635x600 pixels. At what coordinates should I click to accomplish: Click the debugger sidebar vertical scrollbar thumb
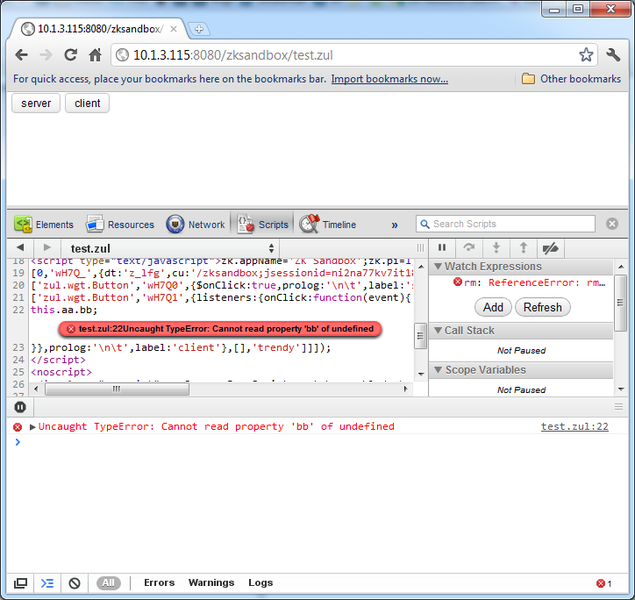pyautogui.click(x=620, y=302)
